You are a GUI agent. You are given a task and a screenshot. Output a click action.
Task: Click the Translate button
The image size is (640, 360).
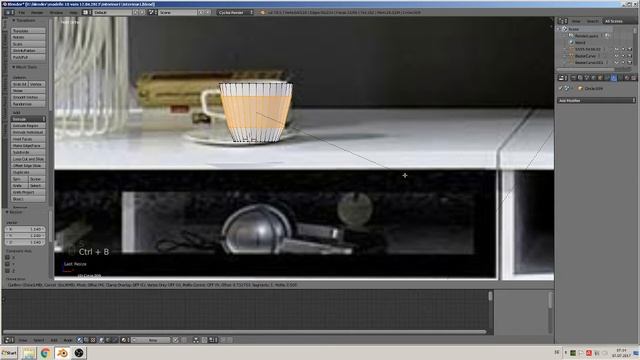pos(28,31)
